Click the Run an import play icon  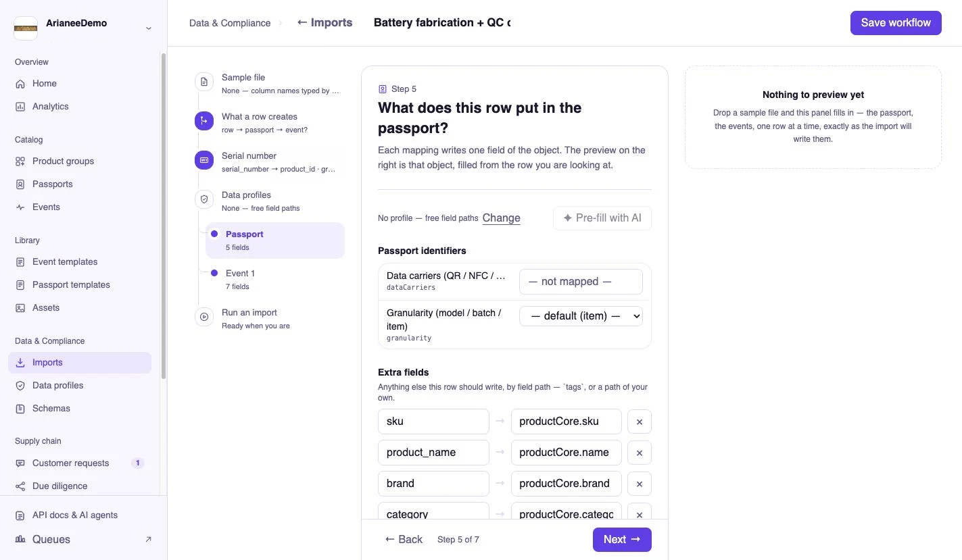pyautogui.click(x=204, y=317)
